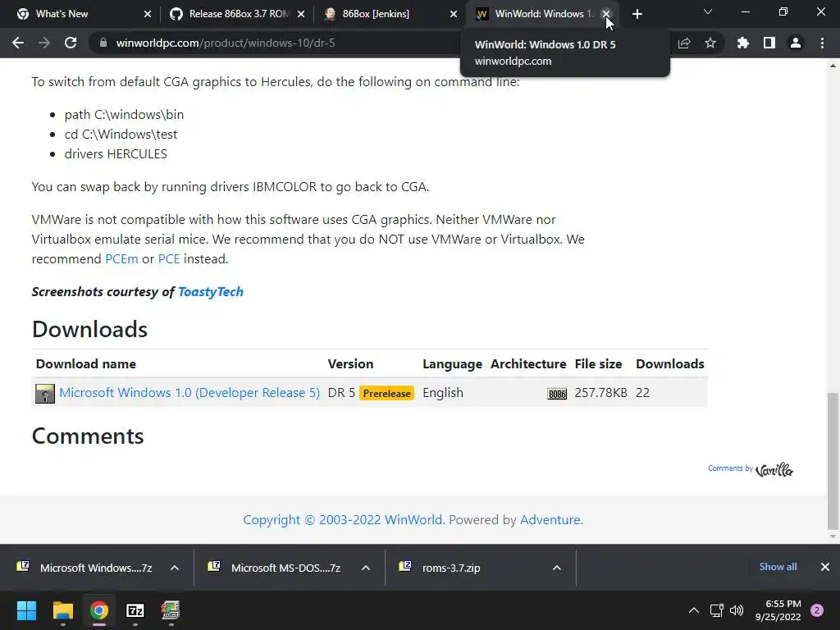840x630 pixels.
Task: Open the Chrome profile menu
Action: point(796,43)
